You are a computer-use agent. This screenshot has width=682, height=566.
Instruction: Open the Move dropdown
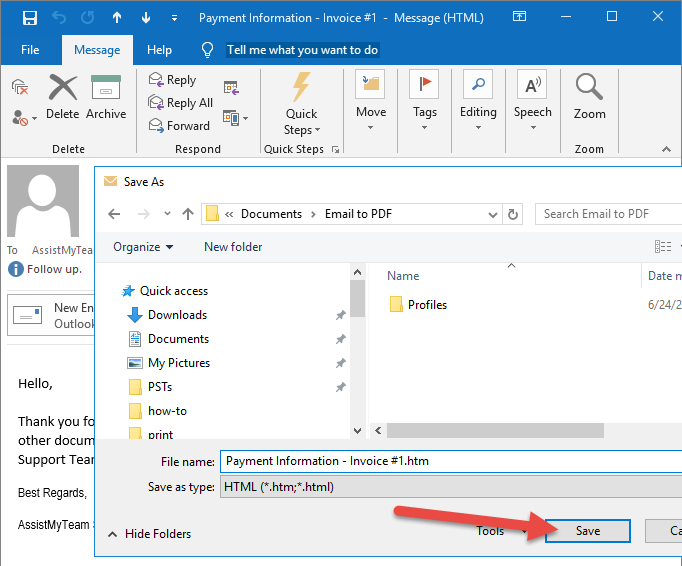click(x=370, y=112)
